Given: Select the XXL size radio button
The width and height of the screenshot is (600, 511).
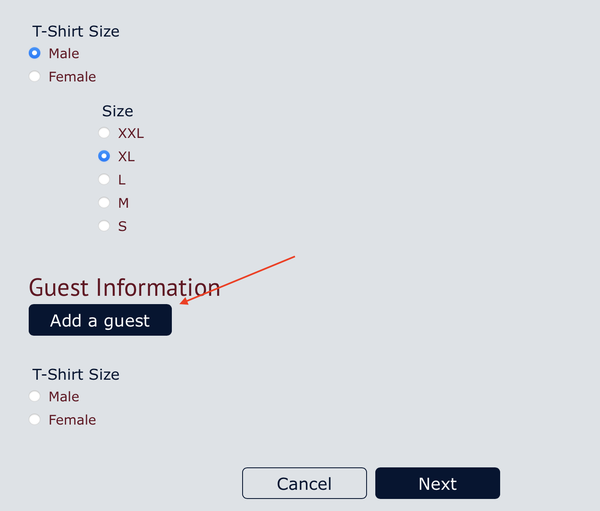Looking at the screenshot, I should [x=104, y=133].
